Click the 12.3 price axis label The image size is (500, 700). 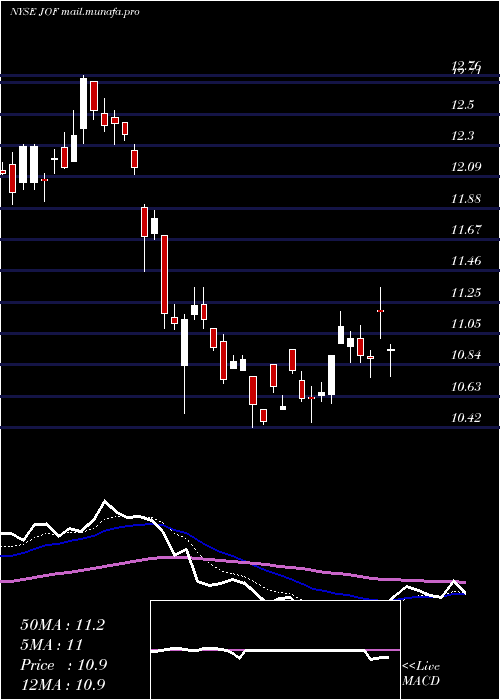pos(462,136)
